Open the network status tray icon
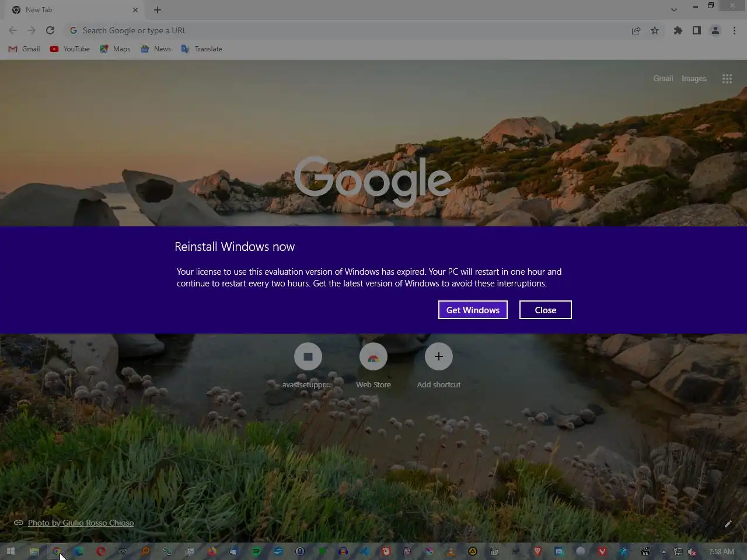The height and width of the screenshot is (560, 747). [678, 551]
